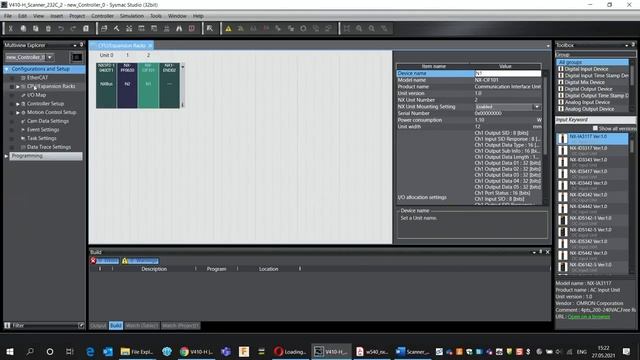The height and width of the screenshot is (360, 640).
Task: Click the binoculars search icon in toolbar
Action: (x=179, y=29)
